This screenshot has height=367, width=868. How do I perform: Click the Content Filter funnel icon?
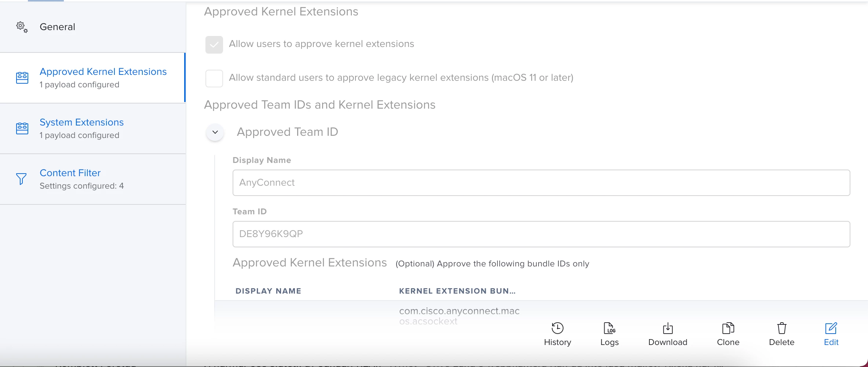(x=22, y=179)
